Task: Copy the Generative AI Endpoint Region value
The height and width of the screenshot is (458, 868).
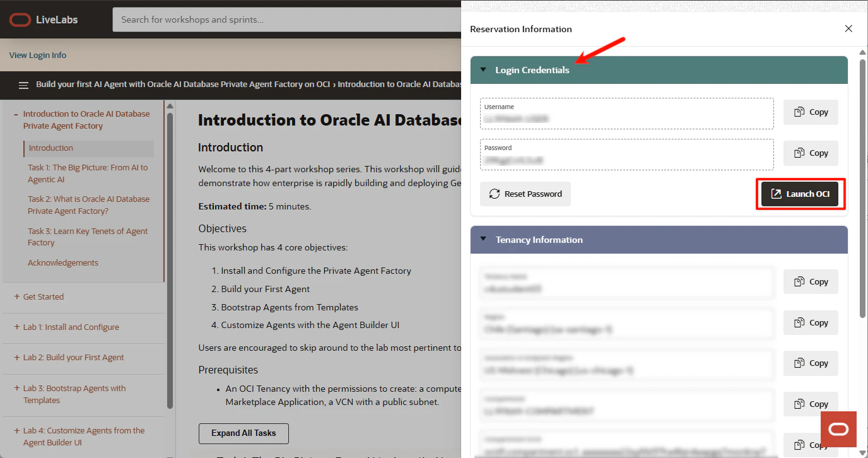Action: point(811,363)
